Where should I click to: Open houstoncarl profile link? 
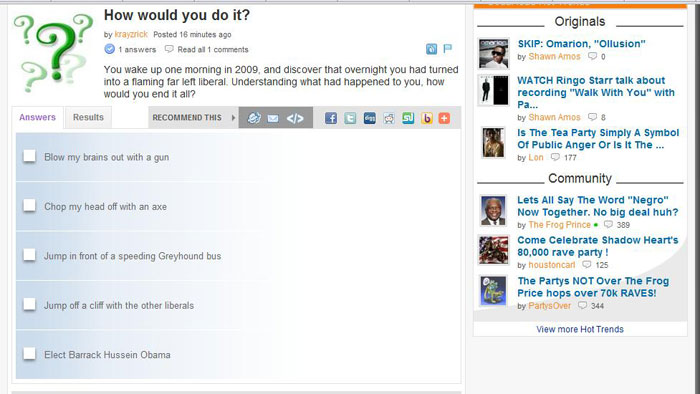point(552,265)
